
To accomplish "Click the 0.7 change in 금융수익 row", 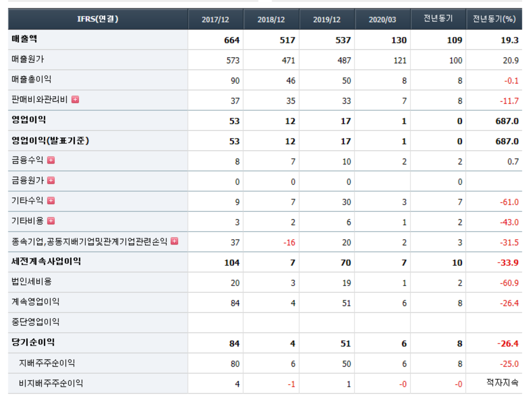I will point(513,161).
